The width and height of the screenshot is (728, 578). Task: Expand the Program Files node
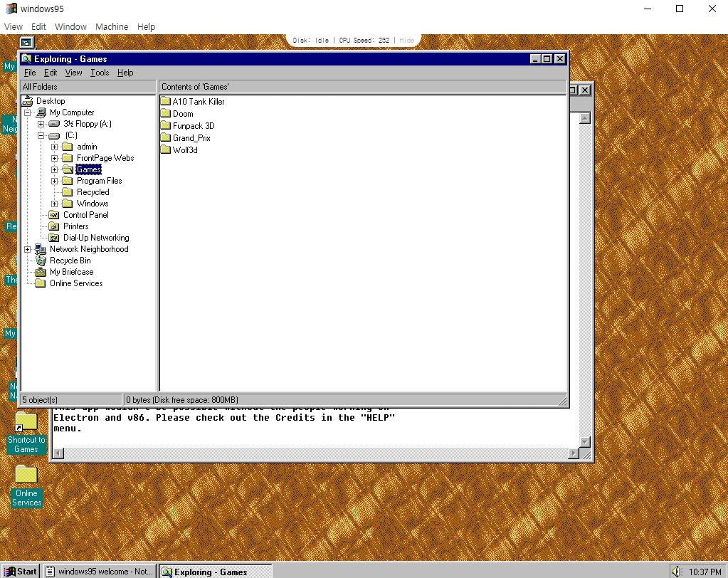point(56,180)
